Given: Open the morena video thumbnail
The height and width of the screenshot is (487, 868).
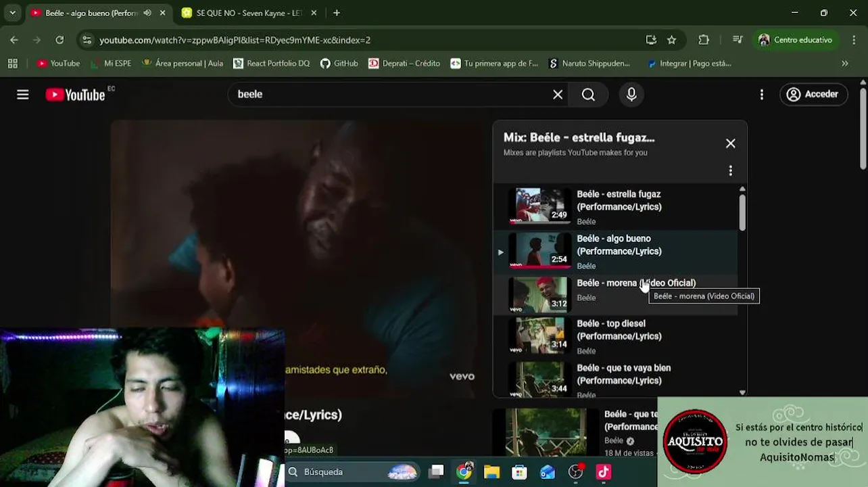Looking at the screenshot, I should tap(539, 295).
